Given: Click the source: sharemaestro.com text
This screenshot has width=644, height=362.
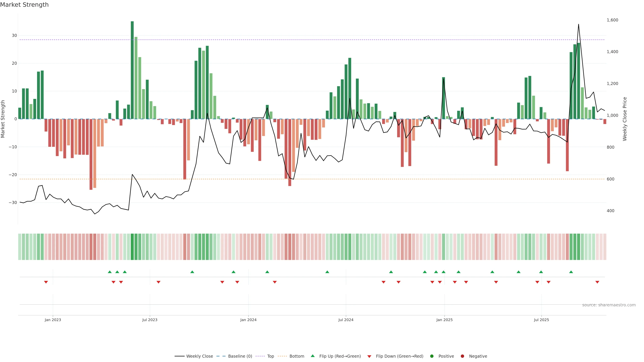Looking at the screenshot, I should 609,305.
